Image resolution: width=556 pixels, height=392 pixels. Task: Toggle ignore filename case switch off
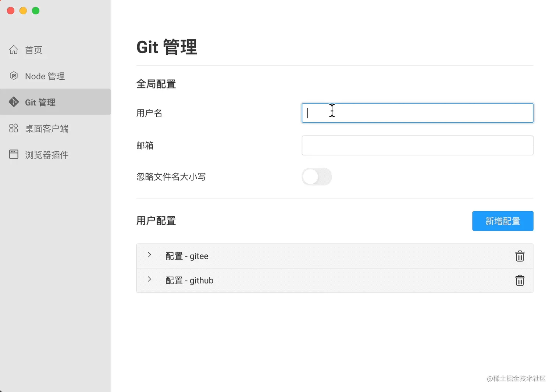[317, 177]
